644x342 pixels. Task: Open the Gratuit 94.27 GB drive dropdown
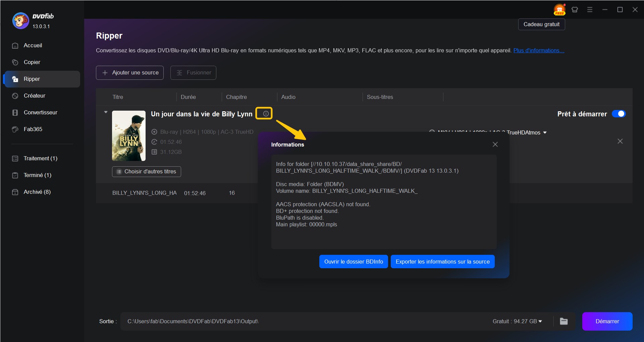pyautogui.click(x=517, y=321)
